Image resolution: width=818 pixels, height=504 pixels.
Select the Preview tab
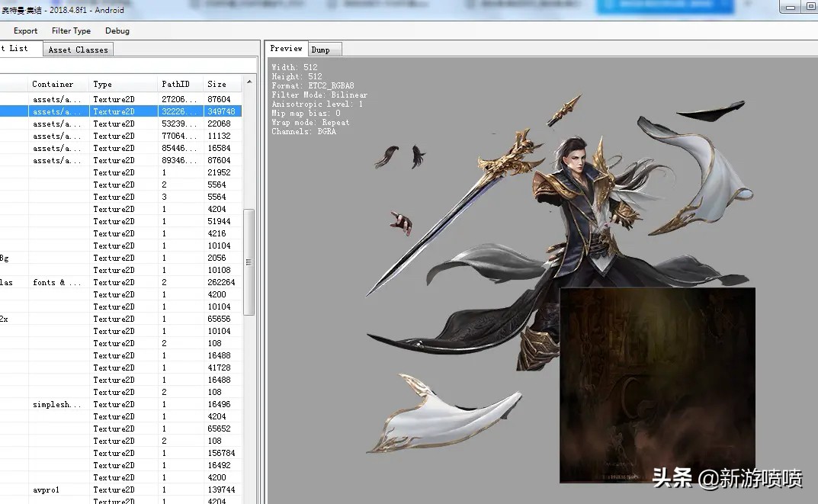[286, 49]
